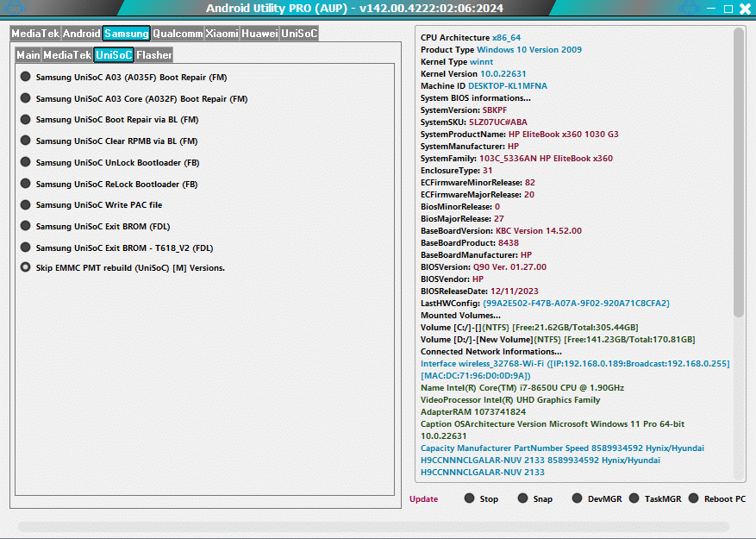756x539 pixels.
Task: Switch to the Xiaomi tab
Action: (222, 33)
